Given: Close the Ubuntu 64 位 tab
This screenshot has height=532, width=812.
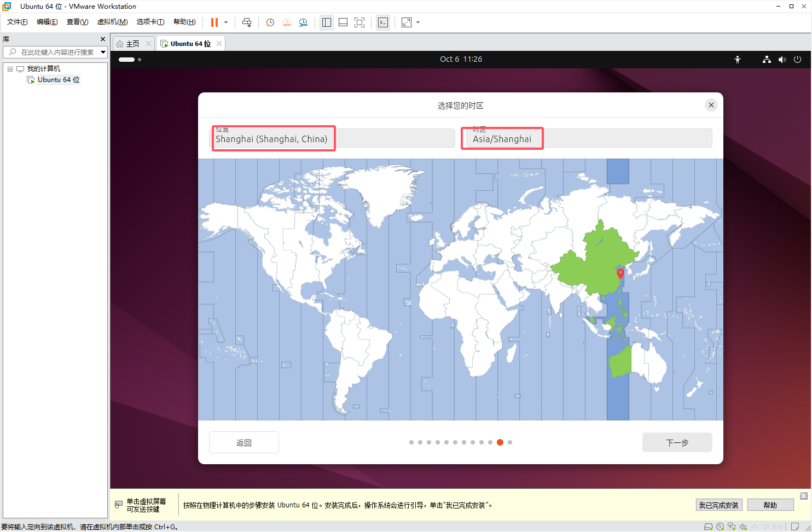Looking at the screenshot, I should 219,43.
